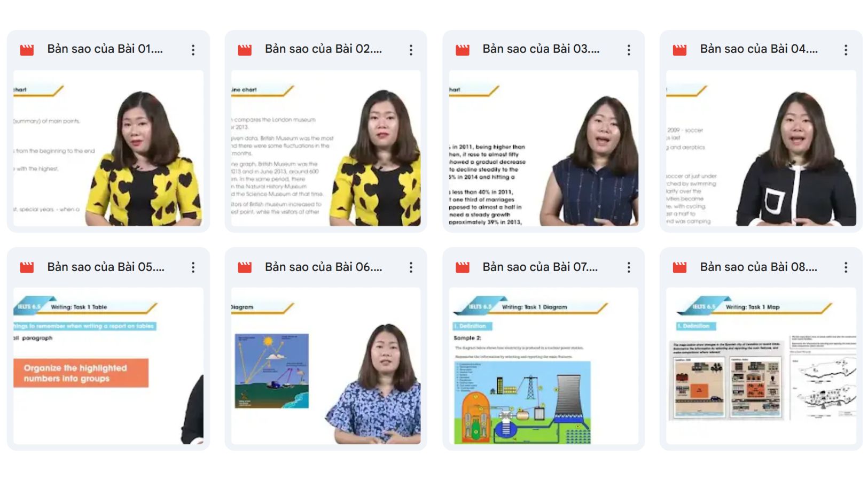Open the Bài 01 video thumbnail preview
The width and height of the screenshot is (868, 478).
point(108,148)
